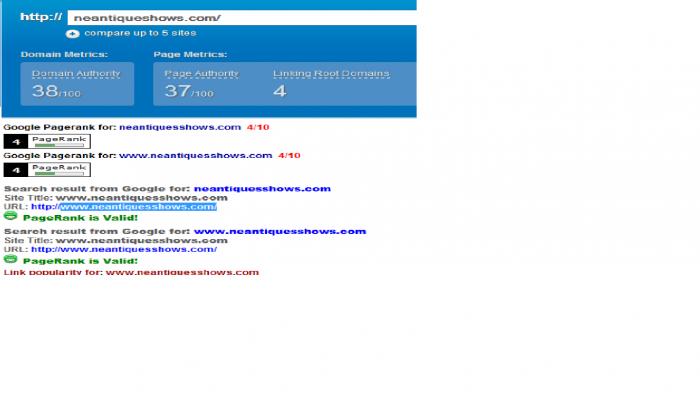
Task: Open the compare up to 5 sites link
Action: pos(140,33)
